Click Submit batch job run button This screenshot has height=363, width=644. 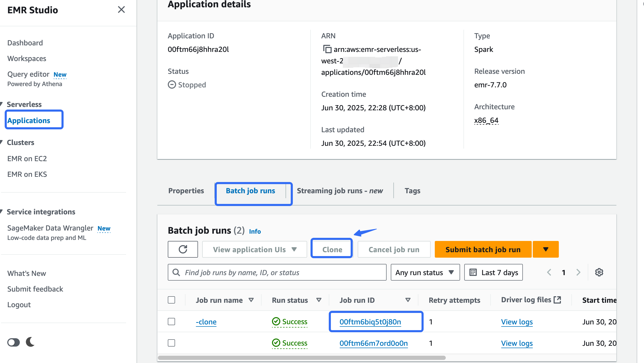pyautogui.click(x=483, y=249)
